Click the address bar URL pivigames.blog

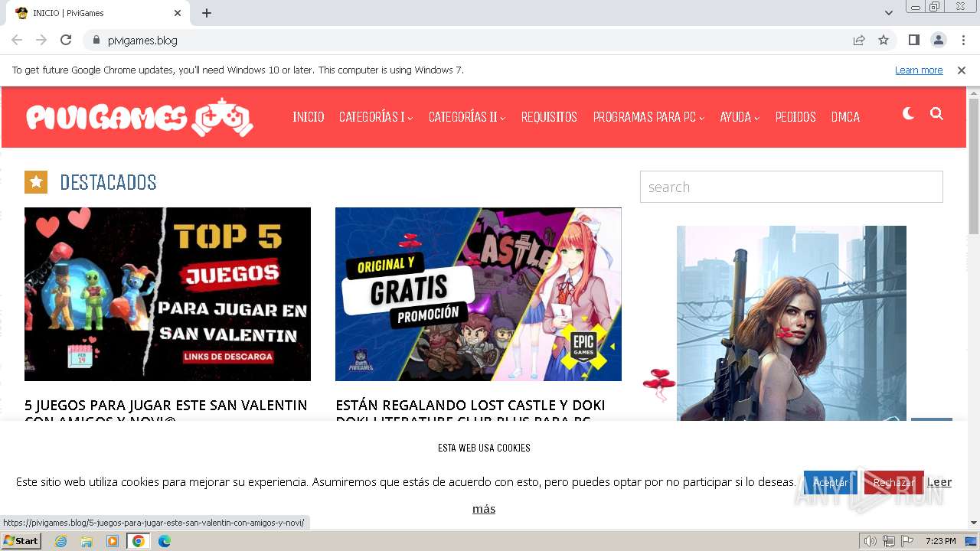point(142,41)
